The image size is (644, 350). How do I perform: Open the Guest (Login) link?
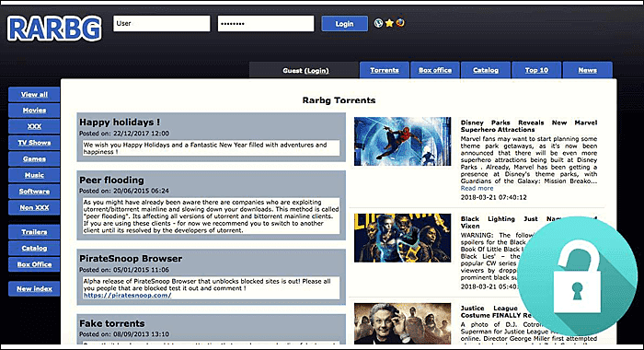pyautogui.click(x=305, y=70)
